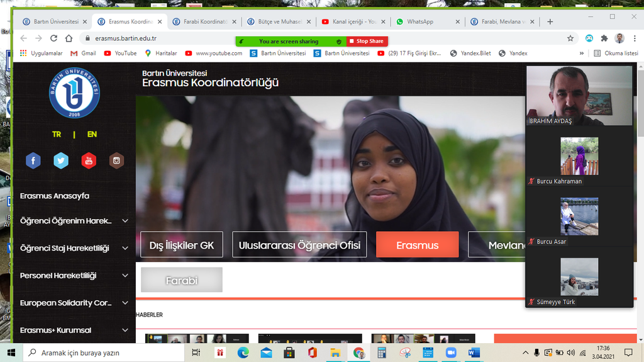Open the Twitter icon in sidebar
644x362 pixels.
point(61,161)
